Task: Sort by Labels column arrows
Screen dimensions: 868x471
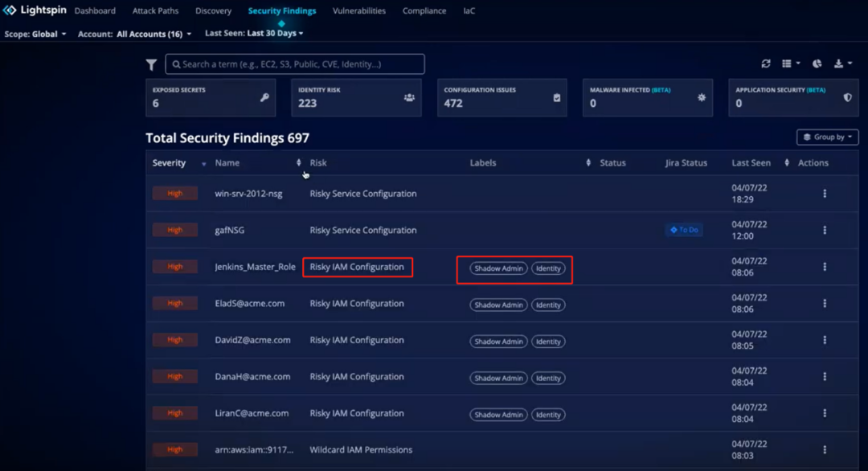Action: pos(588,162)
